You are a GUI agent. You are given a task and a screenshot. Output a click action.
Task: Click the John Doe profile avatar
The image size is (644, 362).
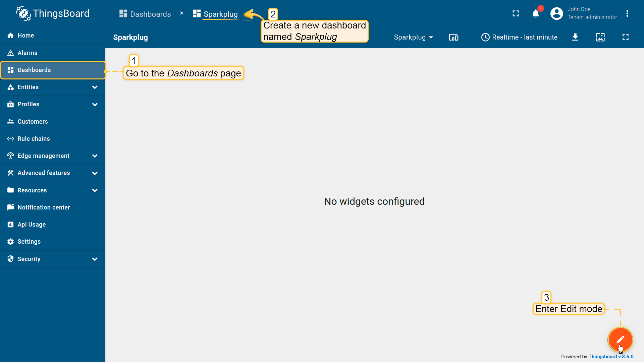click(556, 14)
